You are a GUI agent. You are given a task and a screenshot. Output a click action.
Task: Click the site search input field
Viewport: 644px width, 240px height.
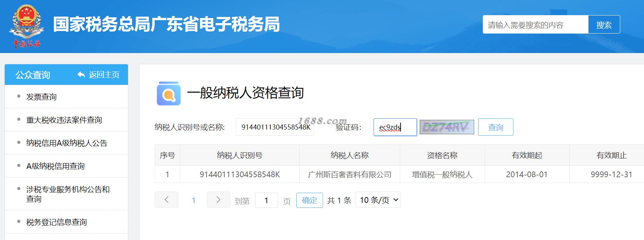[x=535, y=25]
